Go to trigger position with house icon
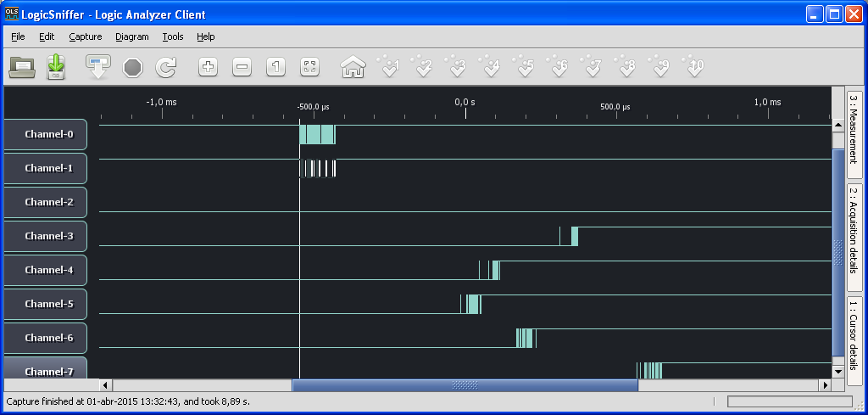Screen dimensions: 868x415 pyautogui.click(x=353, y=67)
